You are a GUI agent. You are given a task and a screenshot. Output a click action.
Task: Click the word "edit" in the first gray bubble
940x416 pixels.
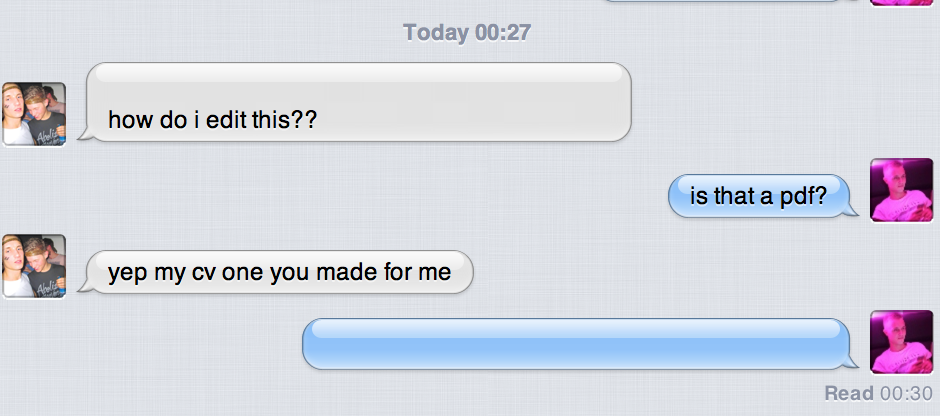coord(226,120)
